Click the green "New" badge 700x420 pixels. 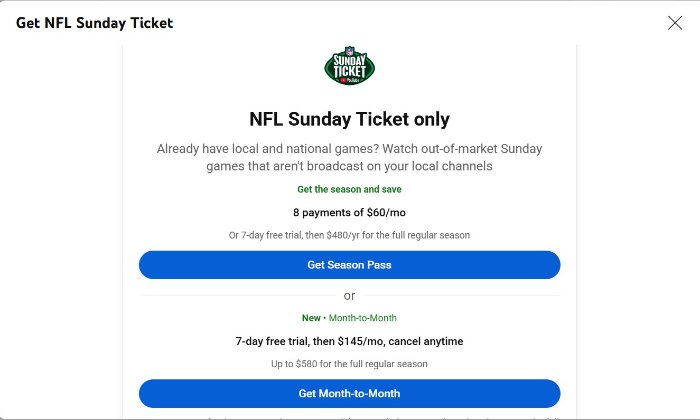311,318
